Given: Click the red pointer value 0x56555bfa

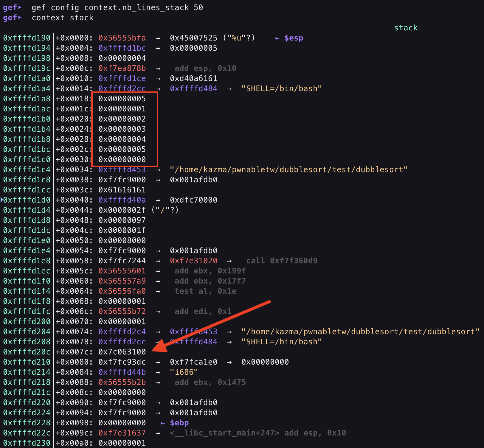Looking at the screenshot, I should pyautogui.click(x=122, y=38).
